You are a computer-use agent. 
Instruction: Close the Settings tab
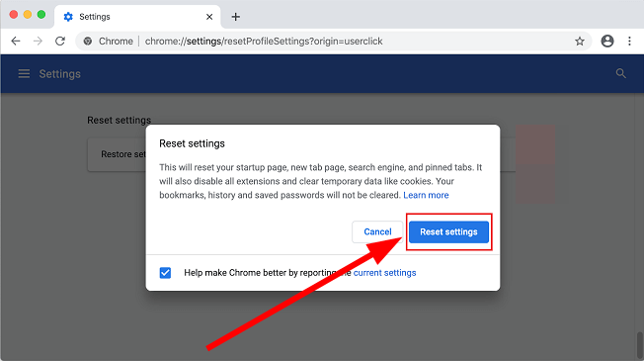click(x=209, y=17)
